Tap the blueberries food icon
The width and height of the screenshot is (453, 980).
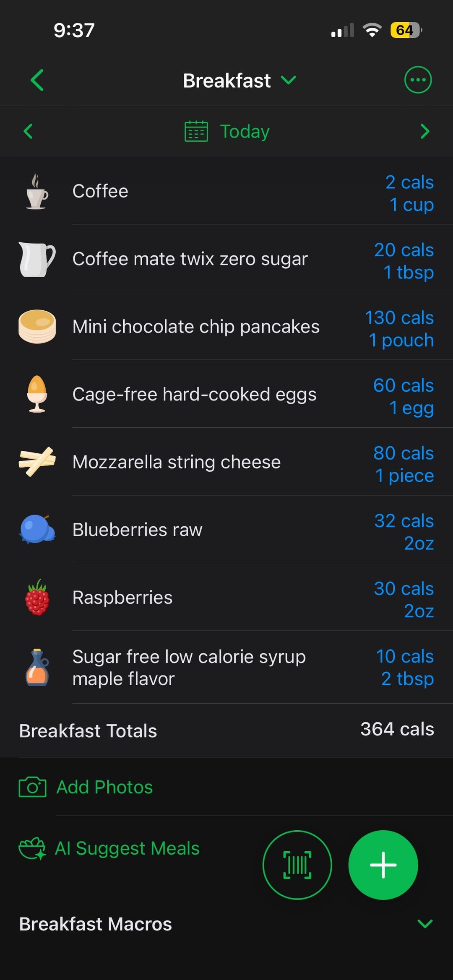[37, 530]
